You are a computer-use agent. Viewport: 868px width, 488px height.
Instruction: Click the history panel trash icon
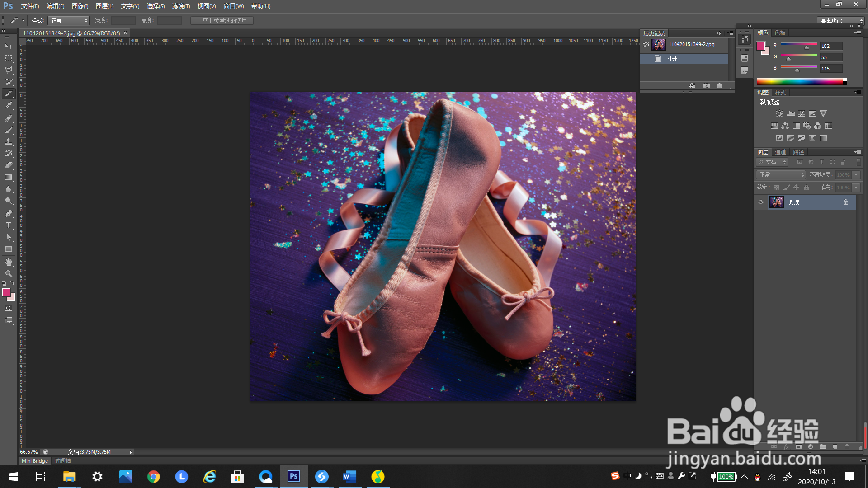pos(720,86)
